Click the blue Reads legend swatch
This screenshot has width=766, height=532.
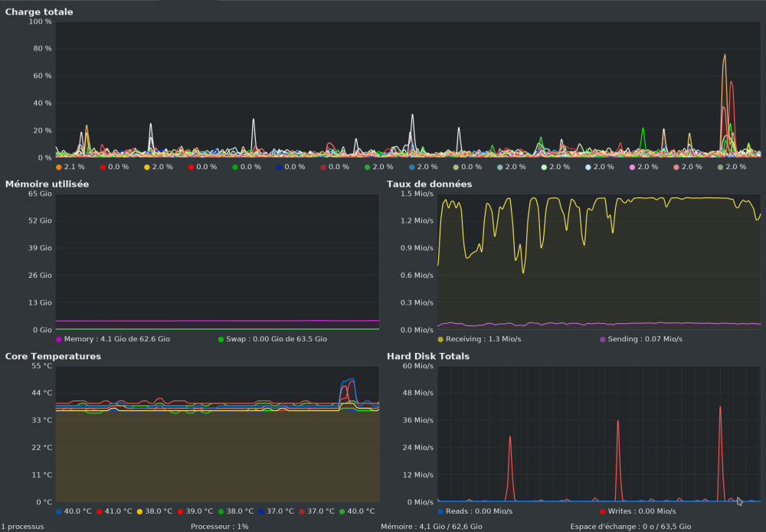[x=440, y=511]
